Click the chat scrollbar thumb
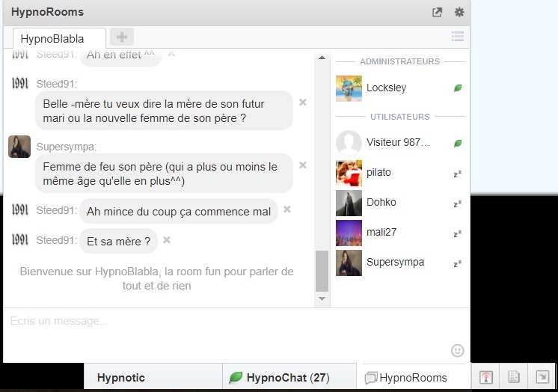 click(322, 272)
